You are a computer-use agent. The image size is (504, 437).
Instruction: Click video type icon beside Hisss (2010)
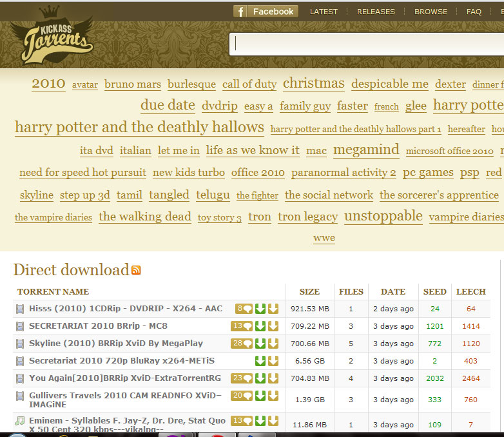pos(19,309)
